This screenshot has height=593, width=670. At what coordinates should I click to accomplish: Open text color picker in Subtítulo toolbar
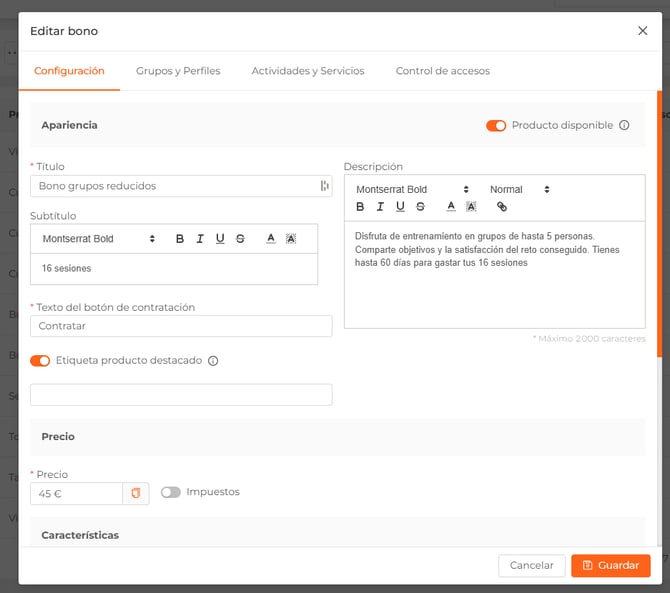pyautogui.click(x=270, y=239)
